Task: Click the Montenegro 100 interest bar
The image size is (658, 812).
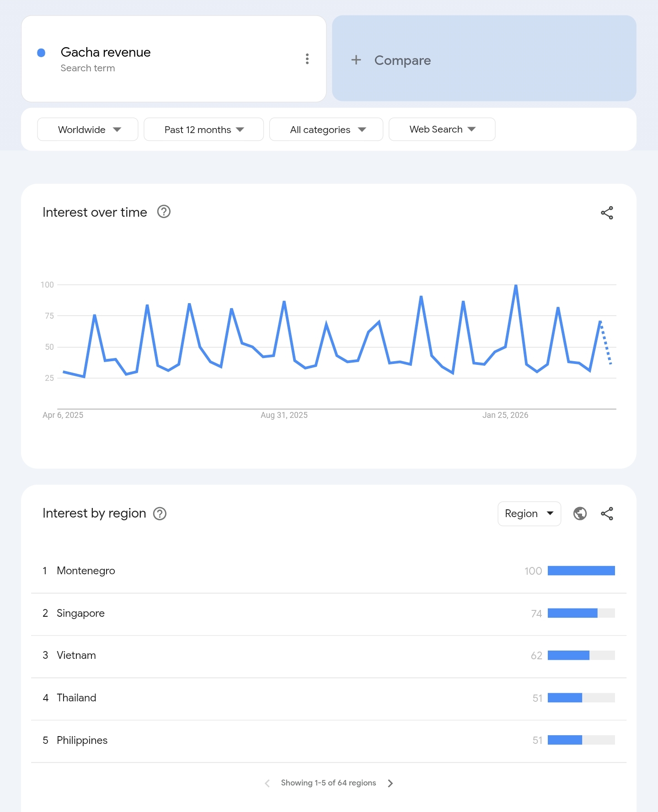Action: tap(581, 571)
